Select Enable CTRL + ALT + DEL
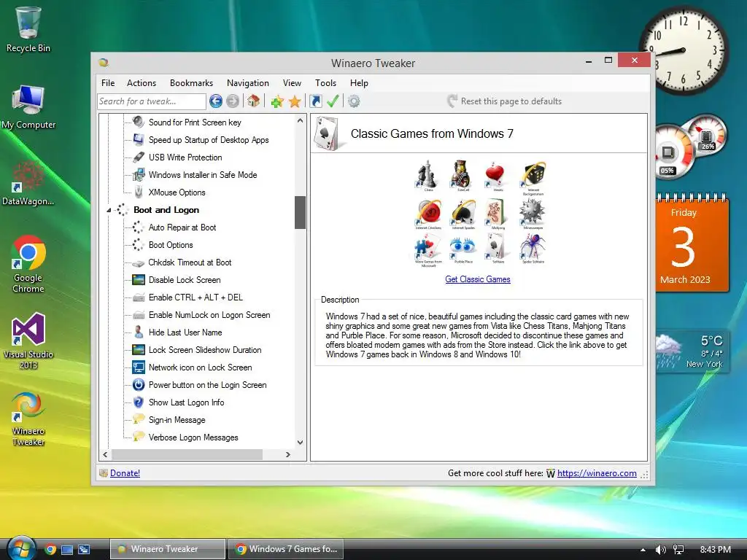747x560 pixels. tap(196, 297)
